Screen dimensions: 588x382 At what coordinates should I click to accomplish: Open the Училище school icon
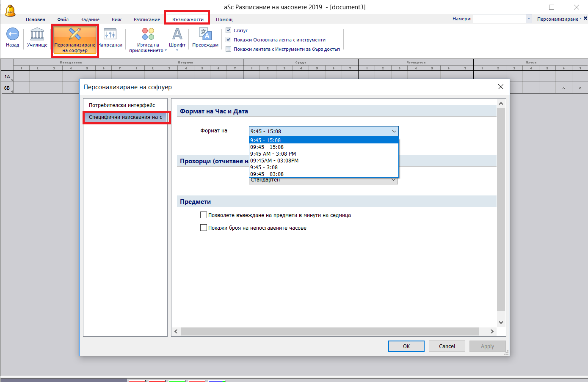[x=37, y=34]
